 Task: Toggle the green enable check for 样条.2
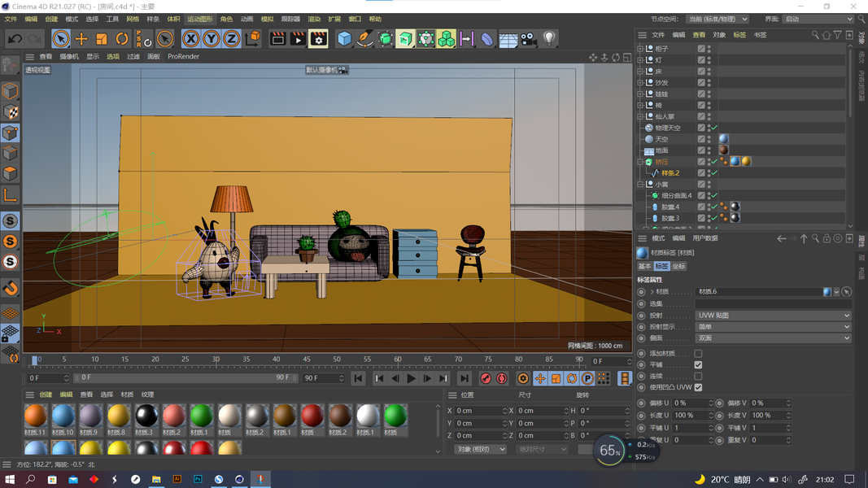715,173
